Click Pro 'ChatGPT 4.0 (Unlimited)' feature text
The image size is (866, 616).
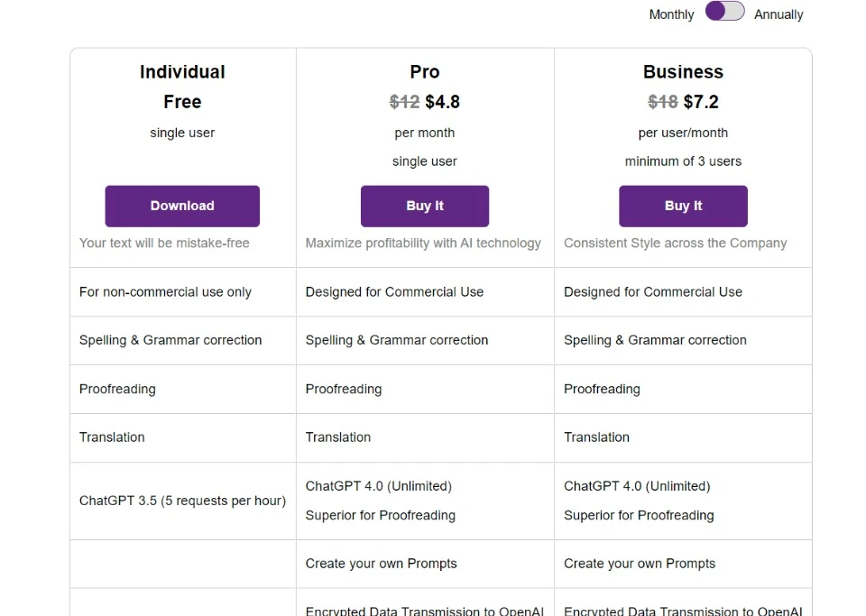[378, 486]
